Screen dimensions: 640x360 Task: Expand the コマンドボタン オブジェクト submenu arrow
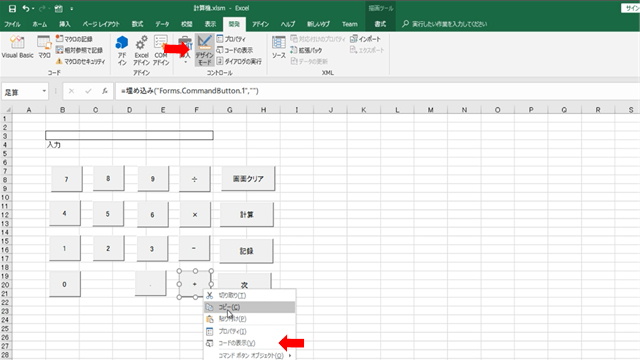click(x=290, y=356)
